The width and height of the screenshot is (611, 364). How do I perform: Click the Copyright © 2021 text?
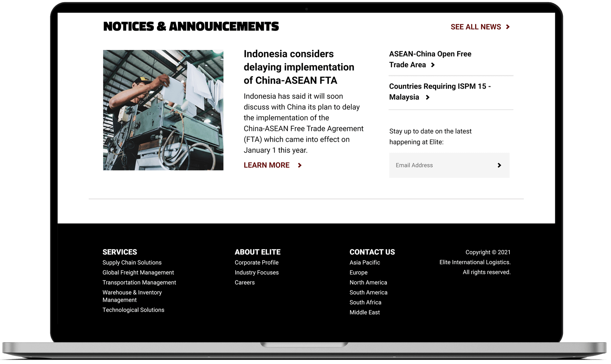pyautogui.click(x=488, y=252)
